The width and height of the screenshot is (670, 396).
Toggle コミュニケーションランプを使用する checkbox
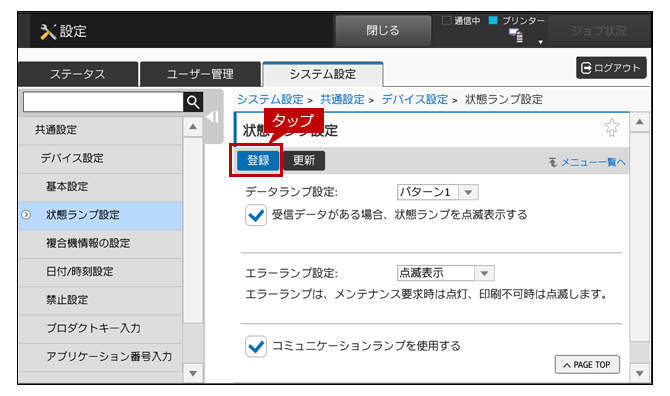point(256,346)
